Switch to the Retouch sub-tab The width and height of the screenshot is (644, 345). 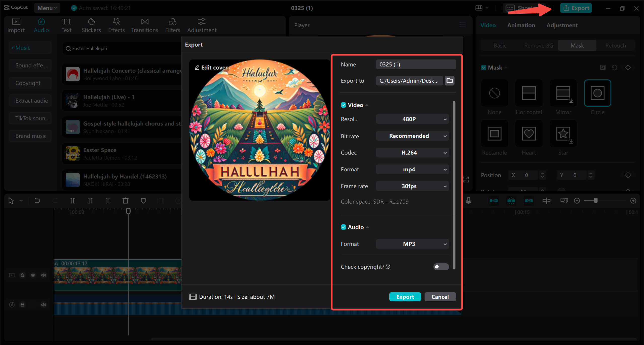(x=616, y=46)
